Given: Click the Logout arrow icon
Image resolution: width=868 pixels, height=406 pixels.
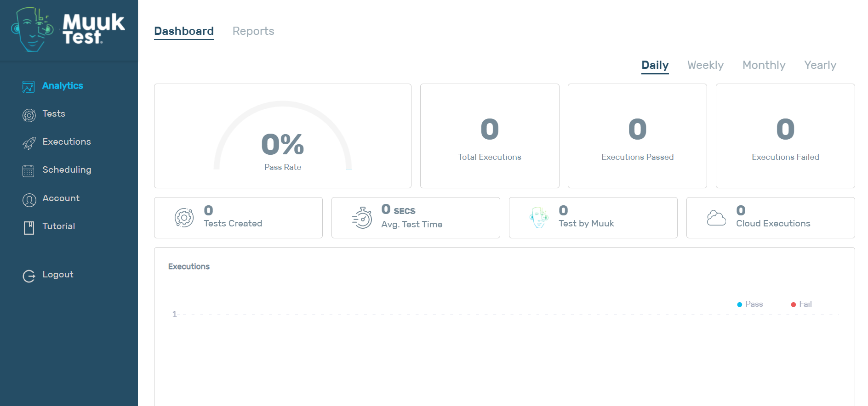Looking at the screenshot, I should tap(29, 276).
